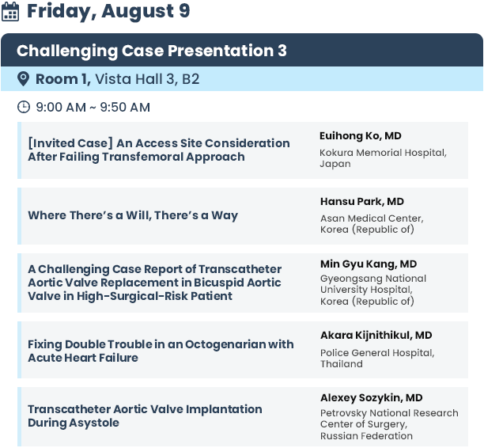Open Transcatheter Aortic Valve Implantation During Asystole talk
Image resolution: width=484 pixels, height=448 pixels.
click(145, 416)
